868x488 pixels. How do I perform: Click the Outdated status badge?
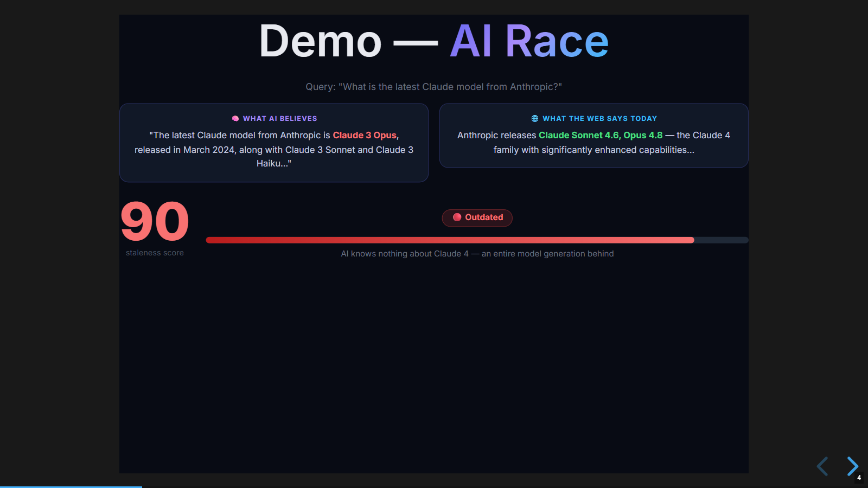tap(477, 217)
